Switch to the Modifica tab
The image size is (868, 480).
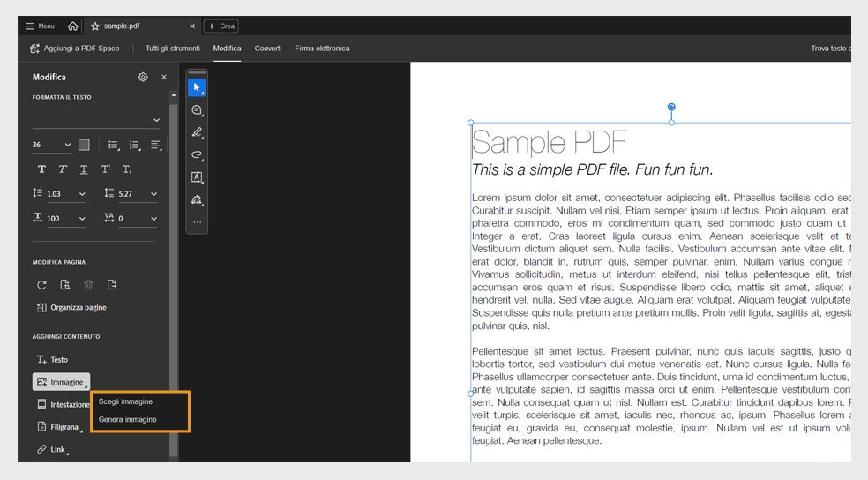coord(227,49)
